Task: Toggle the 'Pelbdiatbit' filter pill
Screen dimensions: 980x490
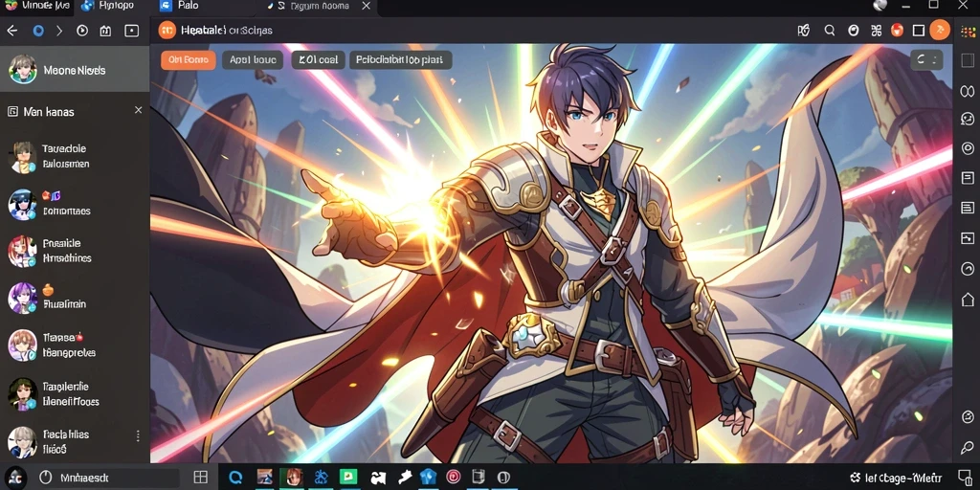Action: click(401, 60)
